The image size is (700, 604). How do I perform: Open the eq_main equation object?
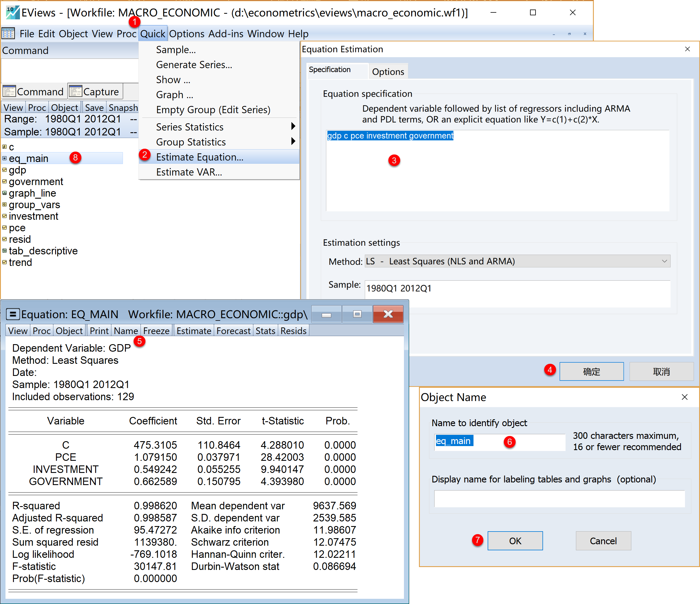pos(28,158)
